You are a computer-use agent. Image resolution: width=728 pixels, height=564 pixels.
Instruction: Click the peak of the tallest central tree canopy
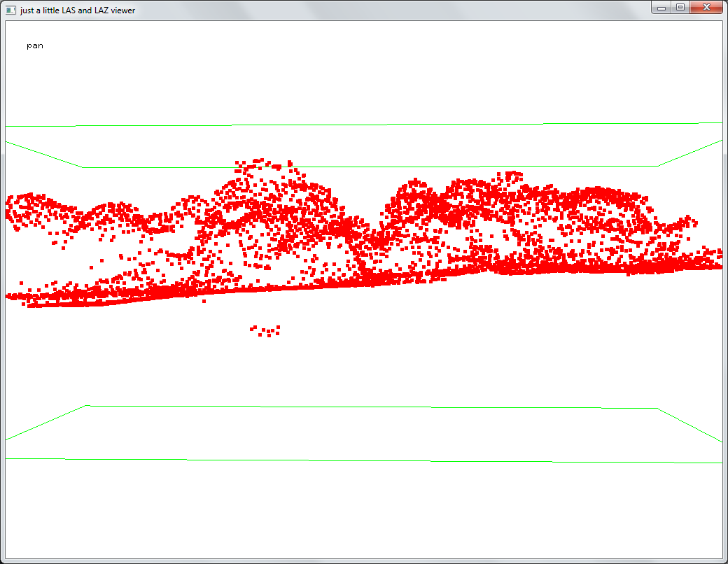[260, 162]
